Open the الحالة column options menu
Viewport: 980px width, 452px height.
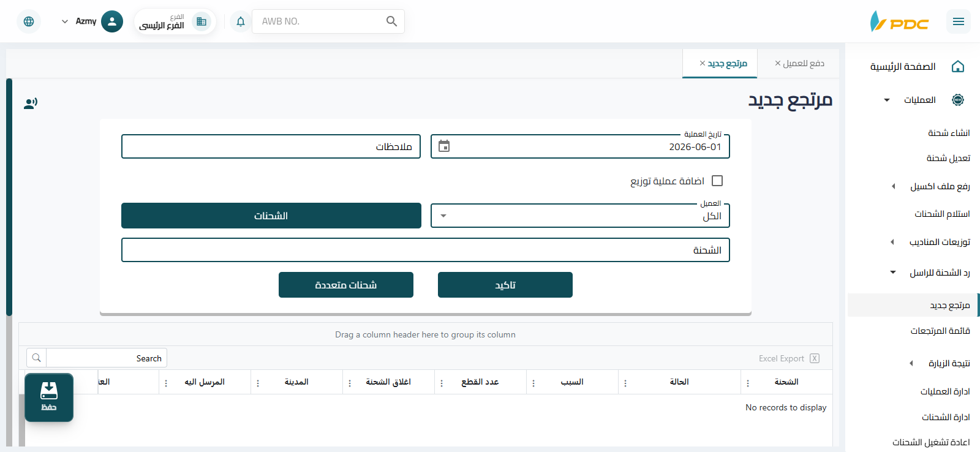click(x=625, y=383)
